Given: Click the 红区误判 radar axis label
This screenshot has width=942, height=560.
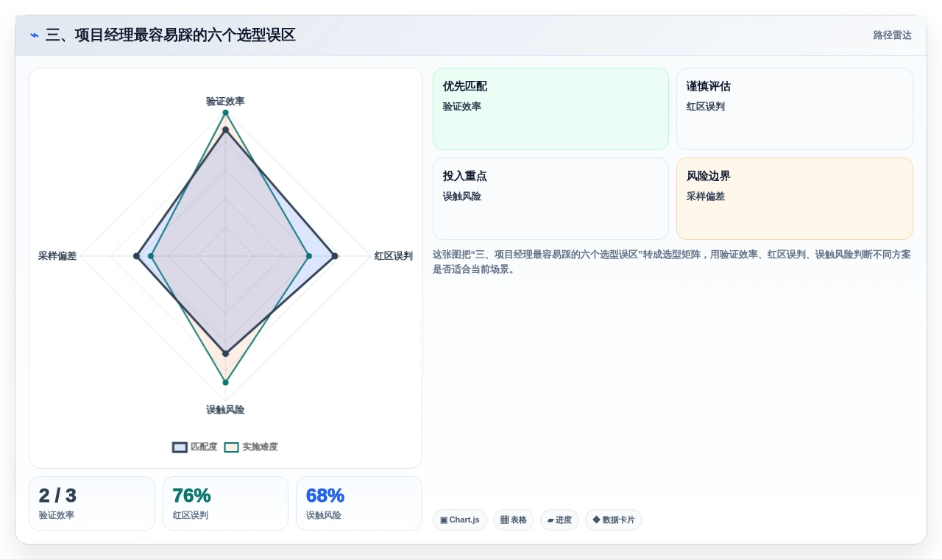Looking at the screenshot, I should [394, 256].
